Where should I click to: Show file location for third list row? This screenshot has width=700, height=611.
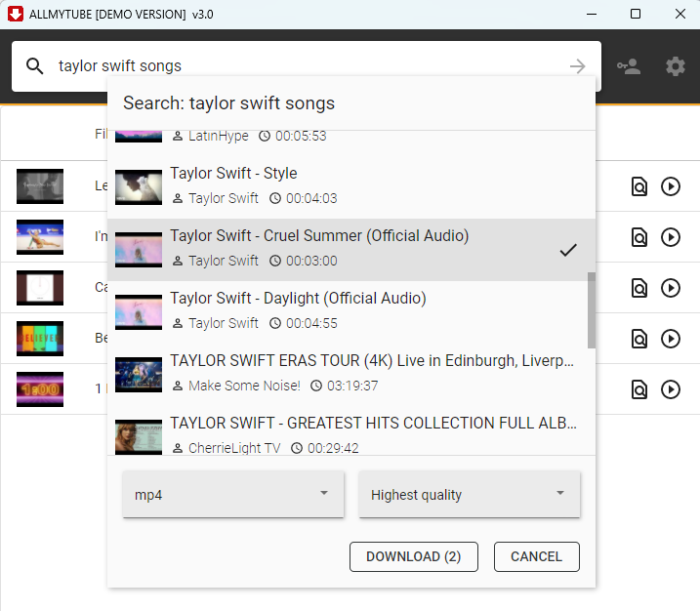point(639,288)
